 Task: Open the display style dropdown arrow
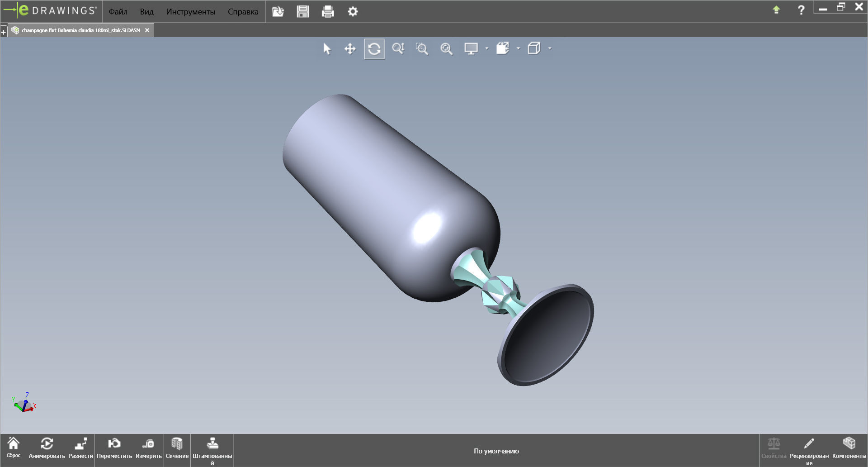(486, 49)
